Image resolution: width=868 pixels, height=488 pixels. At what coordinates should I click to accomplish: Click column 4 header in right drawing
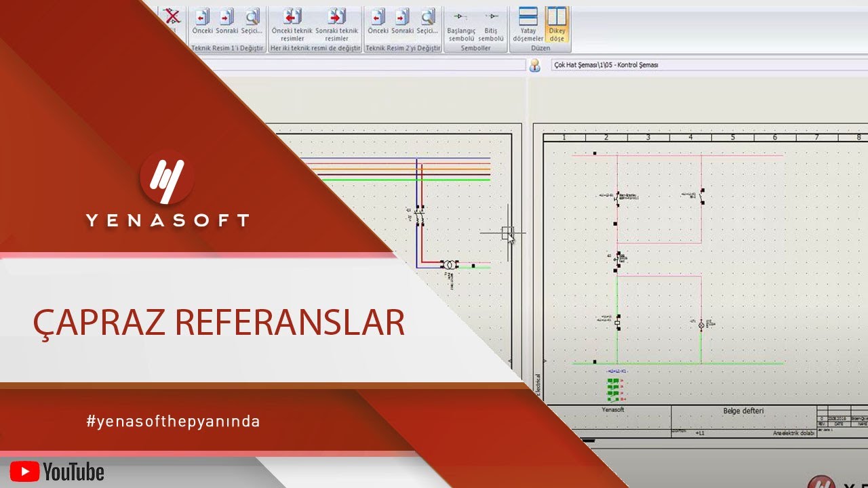click(x=690, y=138)
